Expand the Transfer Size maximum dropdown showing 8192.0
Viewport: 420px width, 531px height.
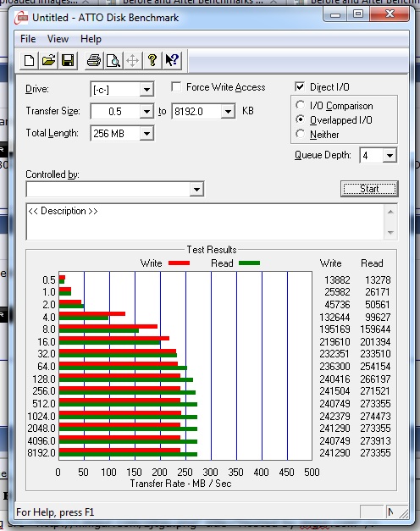tap(228, 112)
